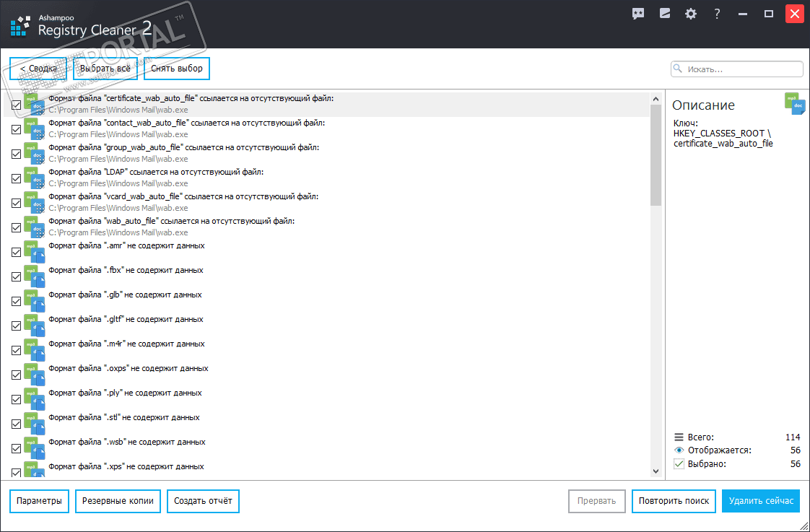Viewport: 810px width, 532px height.
Task: Open settings gear icon
Action: tap(691, 14)
